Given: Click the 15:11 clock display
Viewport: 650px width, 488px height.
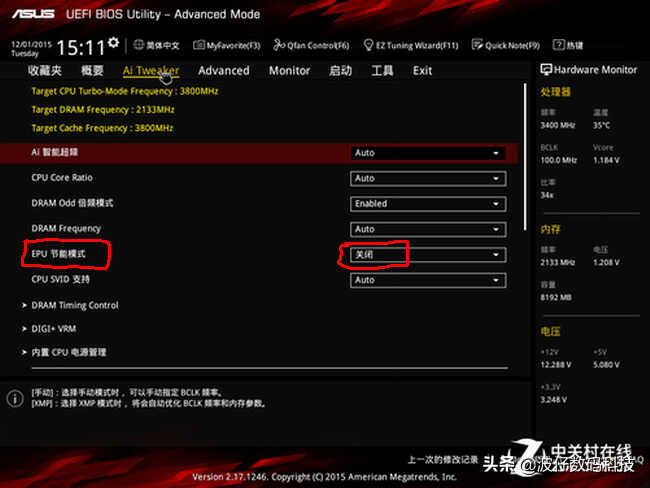Looking at the screenshot, I should point(81,47).
